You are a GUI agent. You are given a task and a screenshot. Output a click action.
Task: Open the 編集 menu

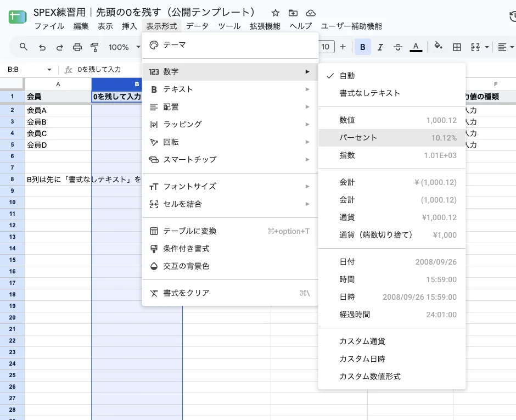(x=81, y=26)
